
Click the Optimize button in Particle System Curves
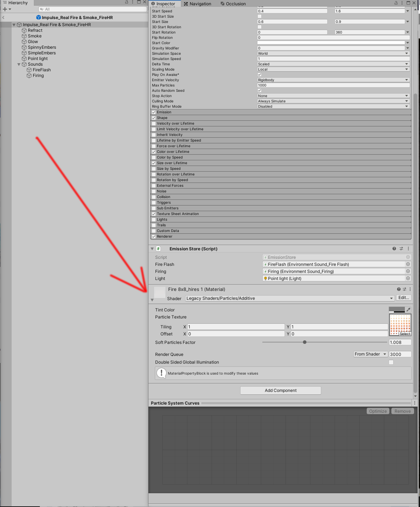click(378, 411)
